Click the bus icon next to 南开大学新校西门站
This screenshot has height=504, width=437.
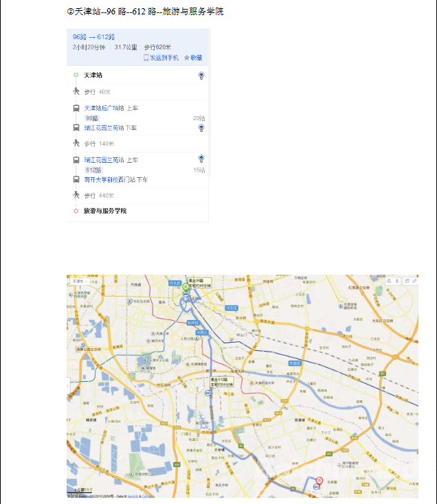pos(76,179)
